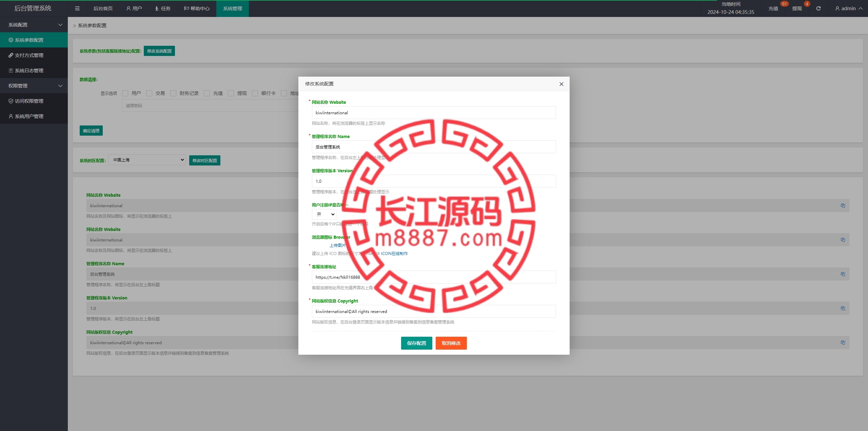Open the 用户注册IP dropdown showing 开
The image size is (868, 431).
324,214
